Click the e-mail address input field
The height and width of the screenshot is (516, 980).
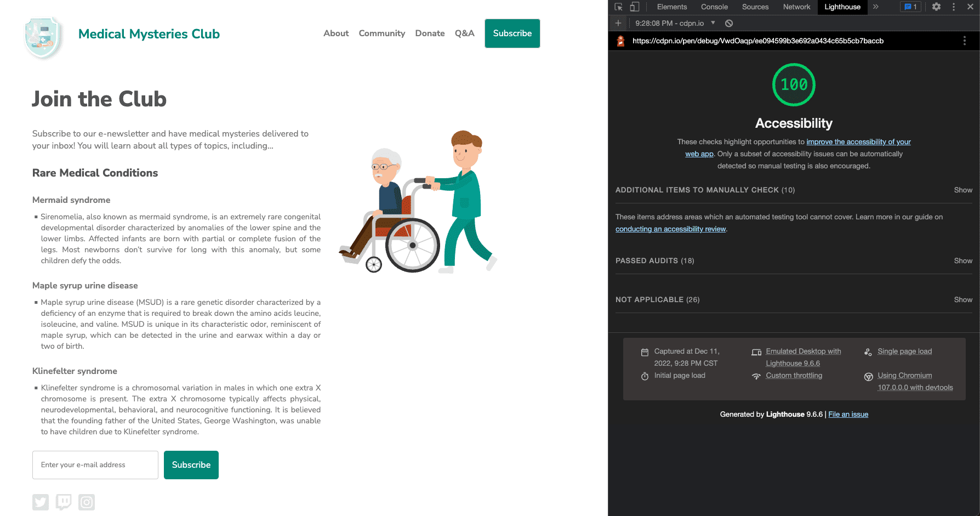(x=95, y=464)
